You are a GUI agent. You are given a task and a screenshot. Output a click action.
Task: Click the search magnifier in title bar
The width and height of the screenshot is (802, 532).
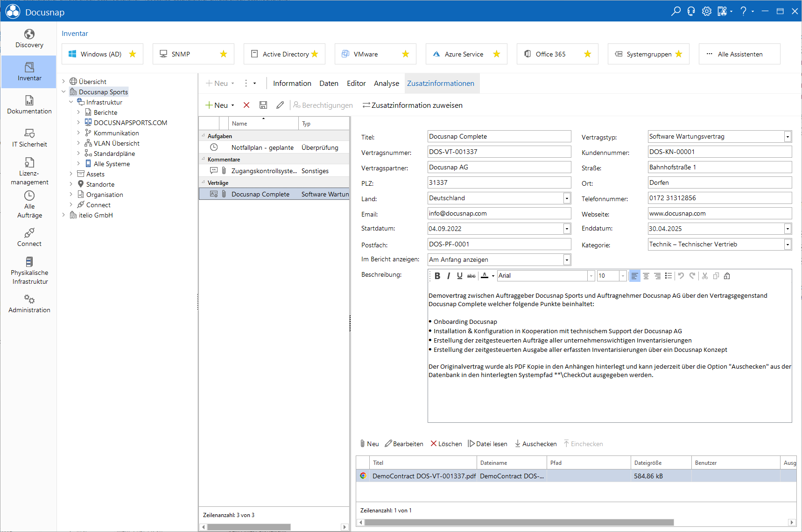675,11
